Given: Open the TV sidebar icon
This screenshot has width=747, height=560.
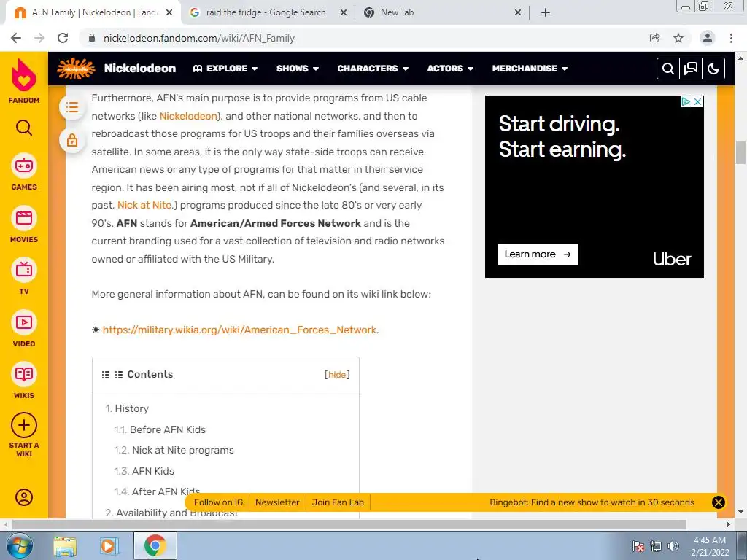Looking at the screenshot, I should coord(24,270).
